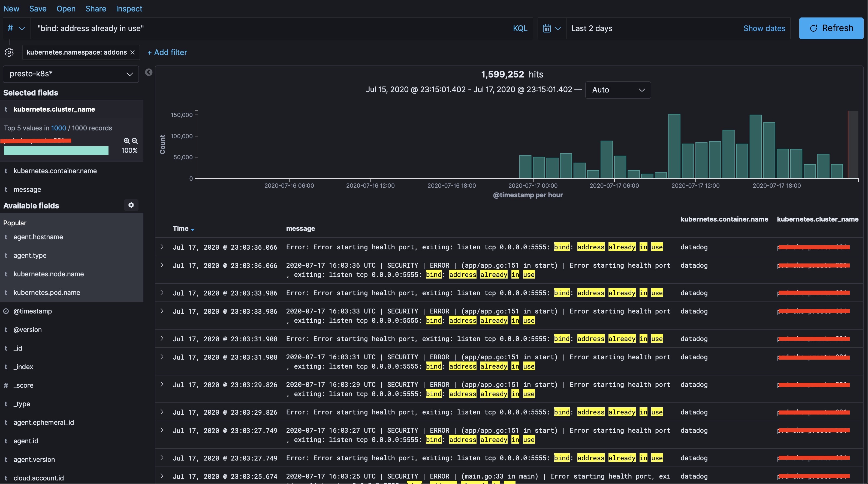Remove the kubernetes.namespace addons filter
This screenshot has width=868, height=484.
coord(132,52)
